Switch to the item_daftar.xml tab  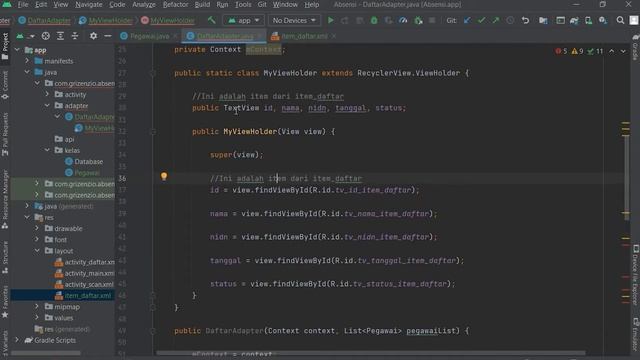[304, 36]
